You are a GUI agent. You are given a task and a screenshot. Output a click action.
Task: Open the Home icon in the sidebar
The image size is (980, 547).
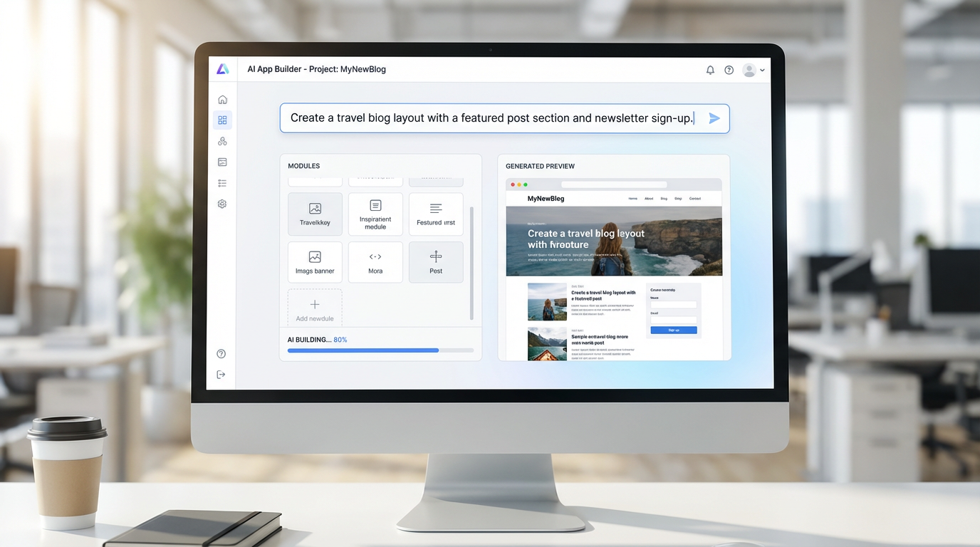click(x=222, y=99)
